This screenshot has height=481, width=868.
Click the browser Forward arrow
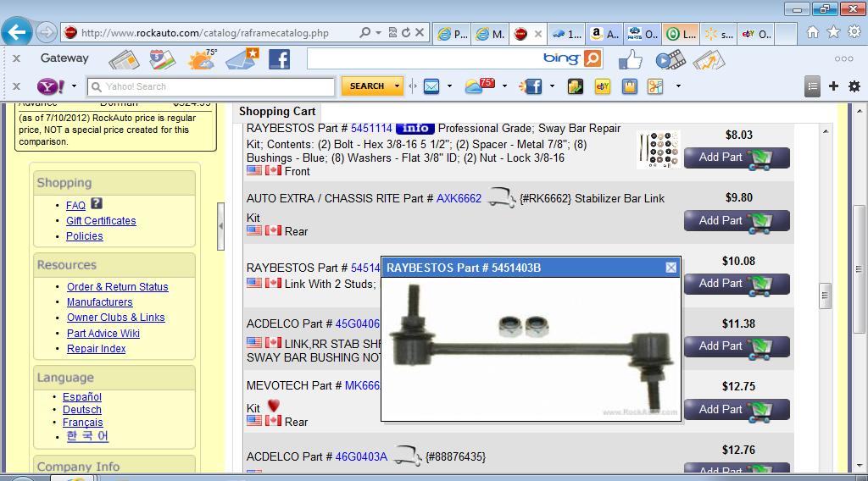pos(47,33)
